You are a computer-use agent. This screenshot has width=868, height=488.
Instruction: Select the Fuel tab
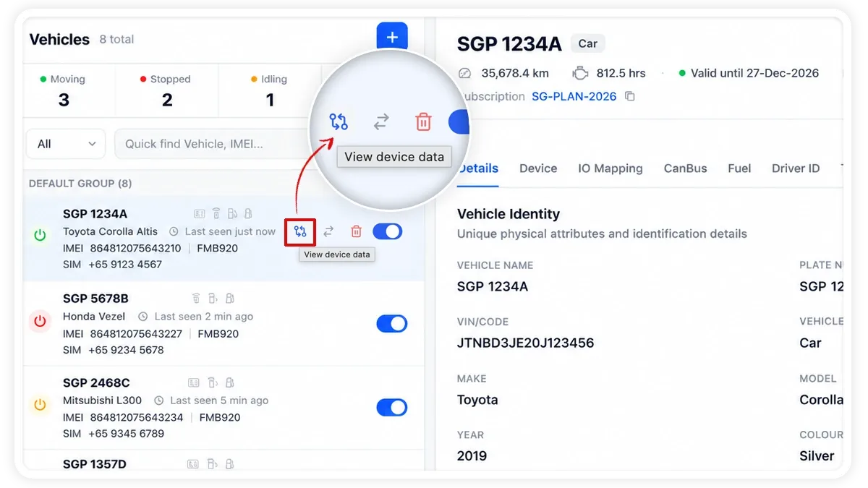tap(739, 168)
